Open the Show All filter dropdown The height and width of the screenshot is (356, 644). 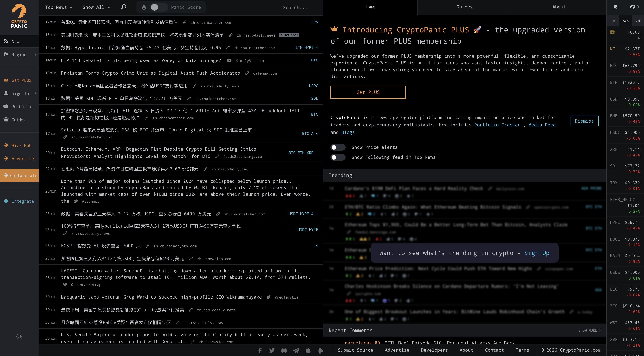[96, 7]
